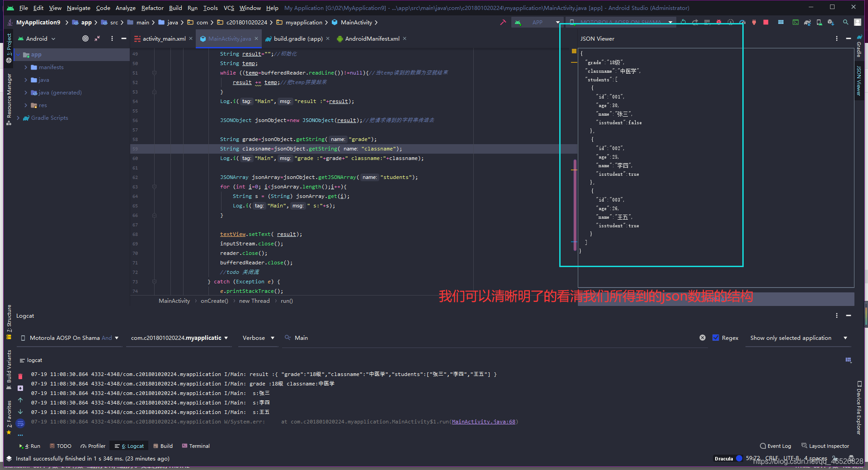
Task: Click the green terminal icon in toolbar
Action: [x=796, y=22]
